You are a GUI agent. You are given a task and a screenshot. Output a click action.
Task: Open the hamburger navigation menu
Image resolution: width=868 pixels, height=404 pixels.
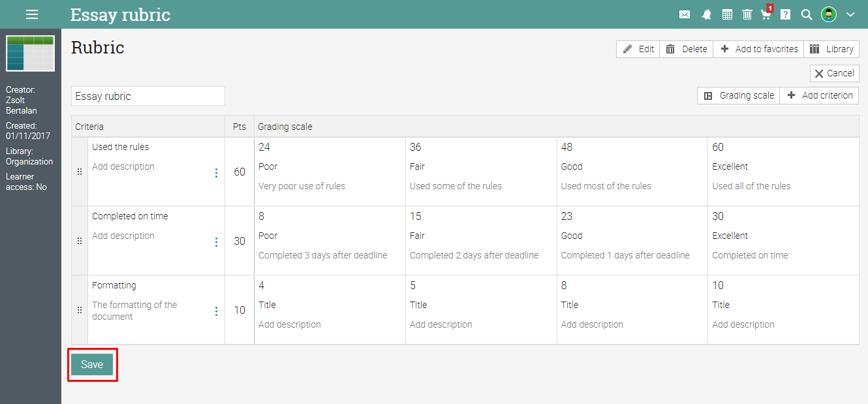click(31, 14)
